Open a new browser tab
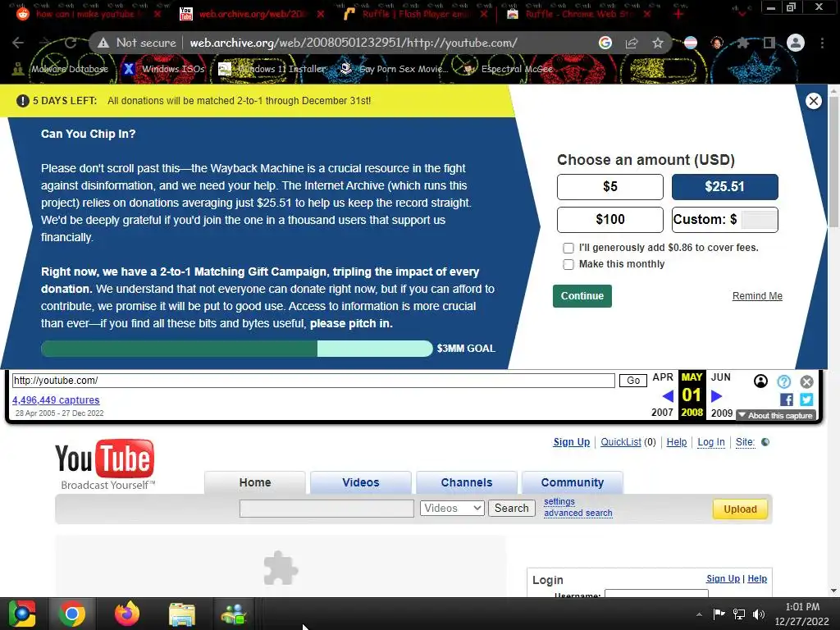 point(678,14)
